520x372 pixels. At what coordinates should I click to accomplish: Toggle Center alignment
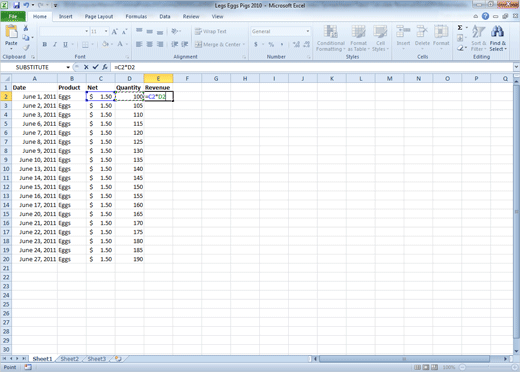[150, 44]
